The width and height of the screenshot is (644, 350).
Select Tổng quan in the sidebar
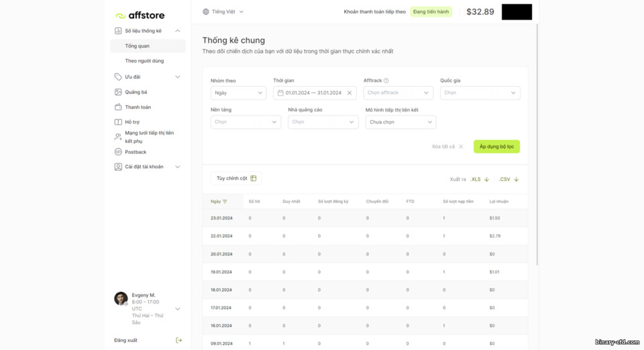pyautogui.click(x=148, y=46)
